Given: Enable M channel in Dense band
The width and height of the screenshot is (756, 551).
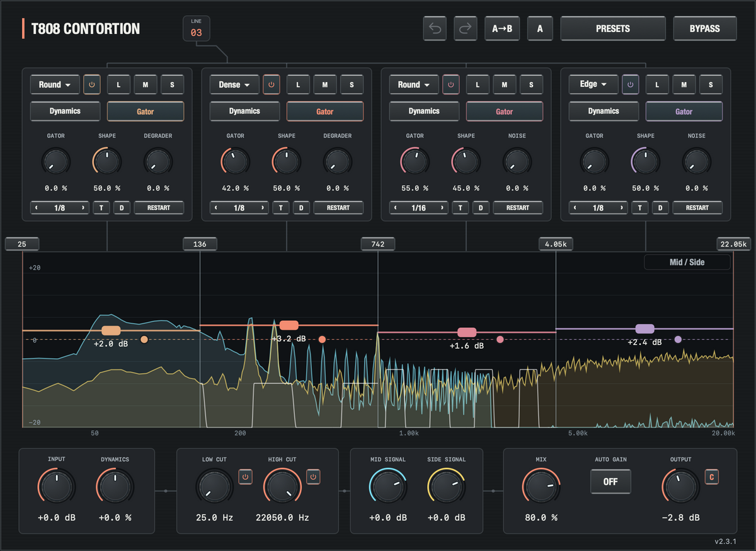Looking at the screenshot, I should (325, 84).
